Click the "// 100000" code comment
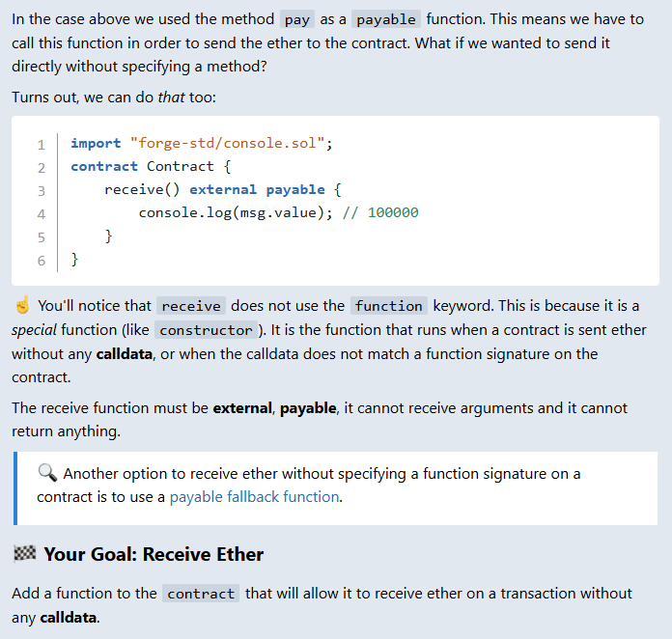 point(380,213)
